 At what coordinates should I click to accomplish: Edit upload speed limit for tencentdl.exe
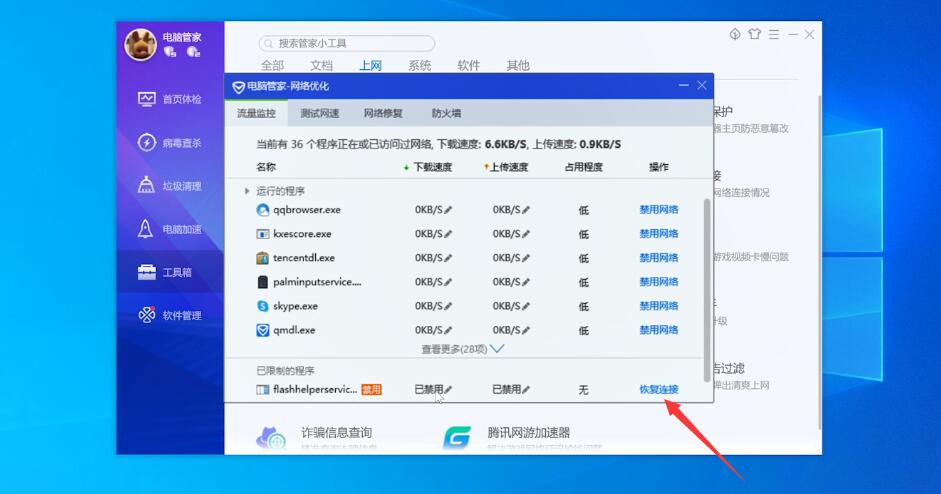(x=526, y=258)
